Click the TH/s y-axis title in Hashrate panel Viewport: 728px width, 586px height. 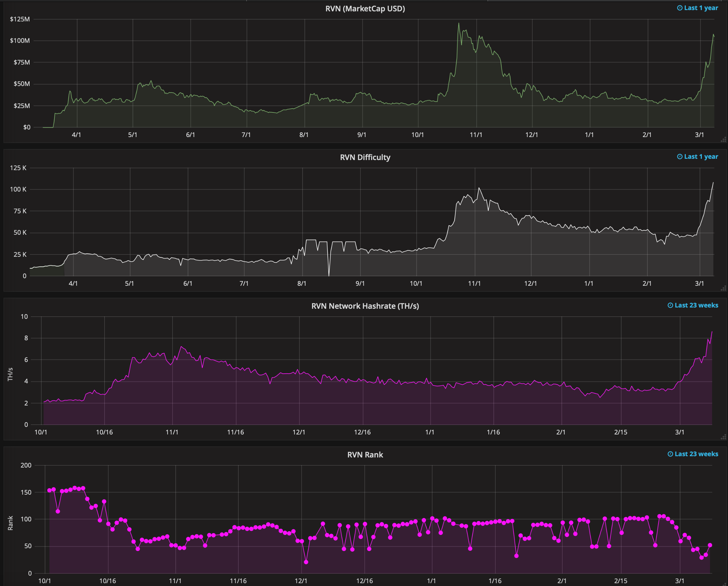click(x=10, y=375)
